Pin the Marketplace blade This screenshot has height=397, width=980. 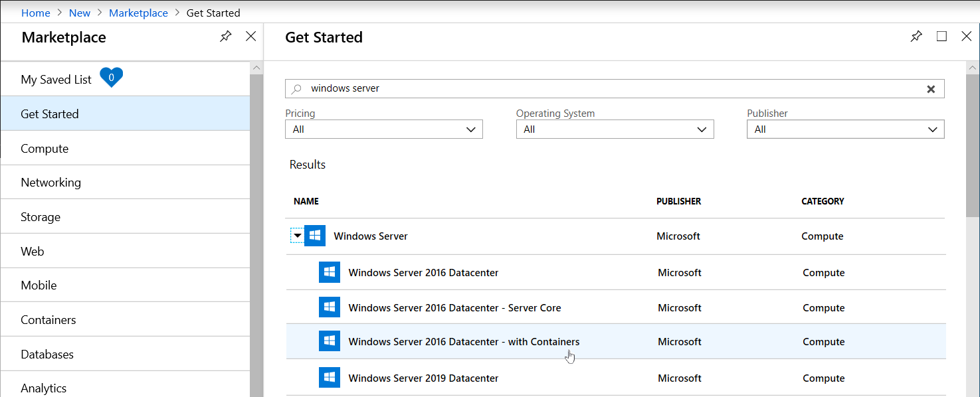click(x=225, y=37)
